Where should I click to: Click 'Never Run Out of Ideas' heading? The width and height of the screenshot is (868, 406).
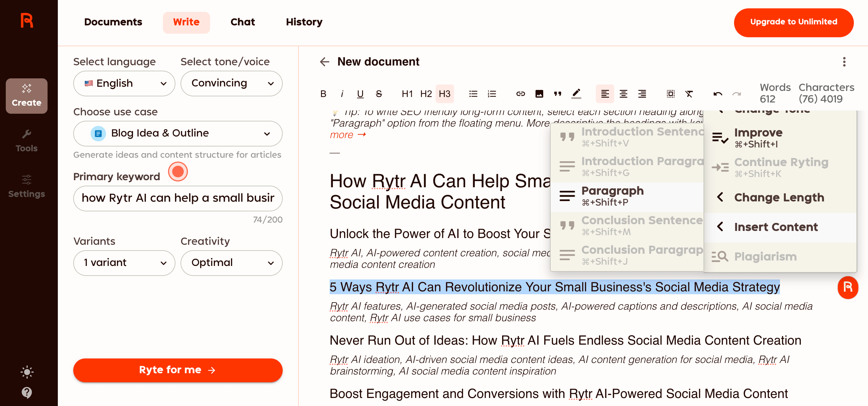click(565, 340)
